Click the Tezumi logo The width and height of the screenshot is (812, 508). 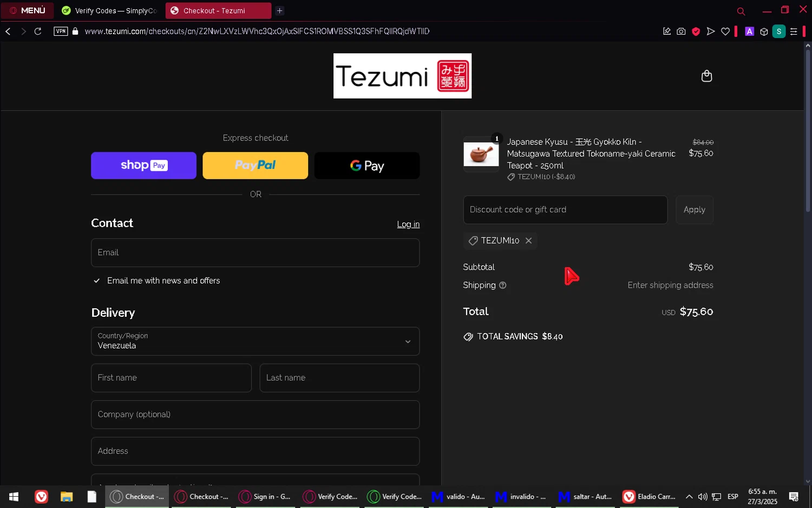[x=402, y=76]
